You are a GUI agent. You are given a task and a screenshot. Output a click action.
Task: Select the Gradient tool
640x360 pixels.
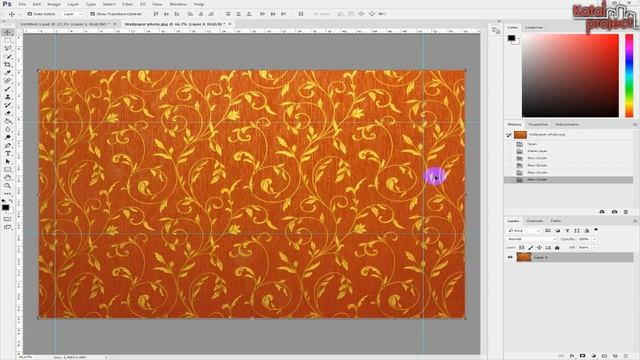coord(8,121)
